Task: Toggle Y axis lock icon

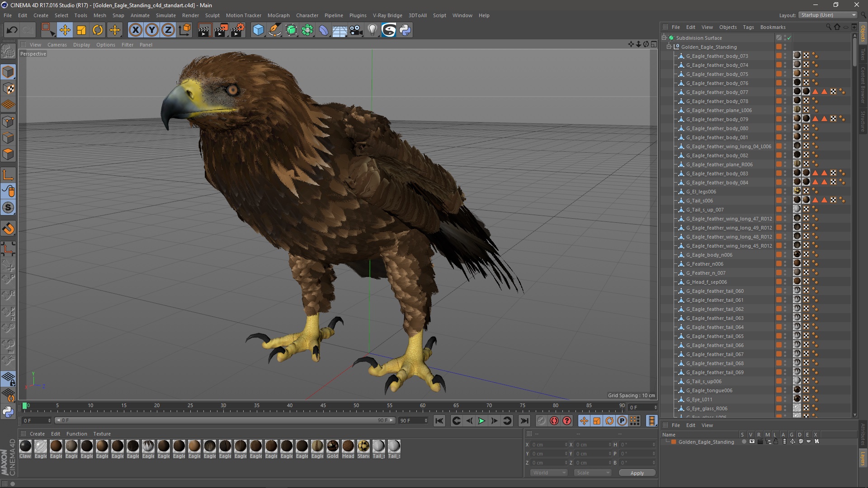Action: pyautogui.click(x=152, y=30)
